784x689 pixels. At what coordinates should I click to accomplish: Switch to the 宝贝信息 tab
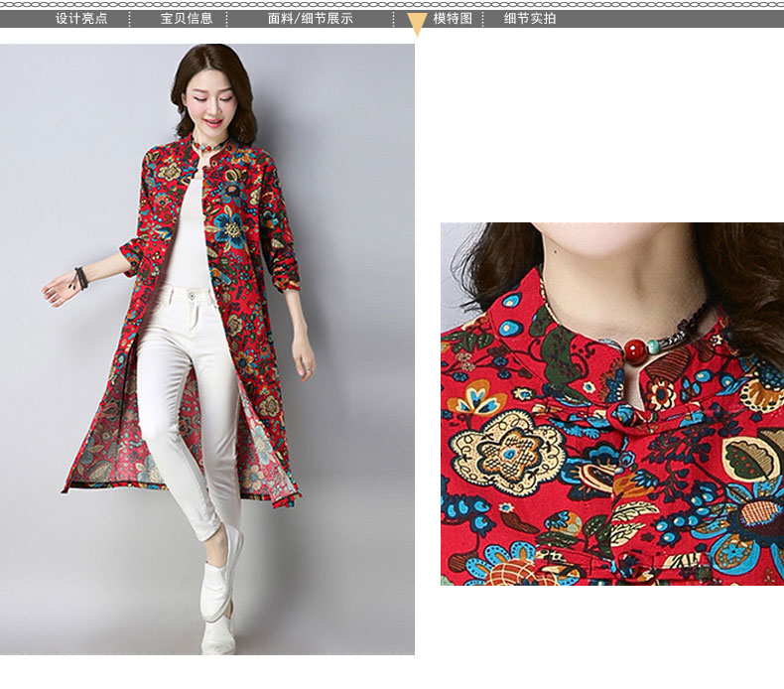[186, 18]
